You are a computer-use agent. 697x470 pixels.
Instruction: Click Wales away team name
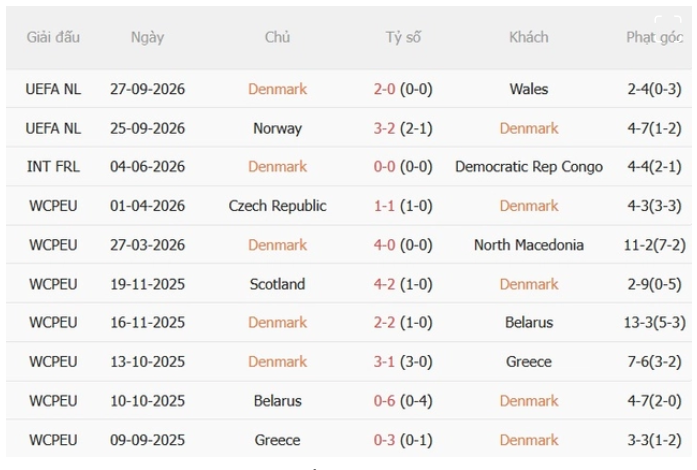[x=529, y=89]
